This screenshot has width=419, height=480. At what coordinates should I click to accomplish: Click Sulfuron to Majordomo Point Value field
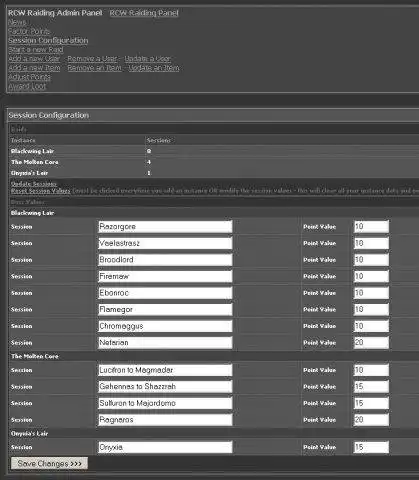point(371,403)
